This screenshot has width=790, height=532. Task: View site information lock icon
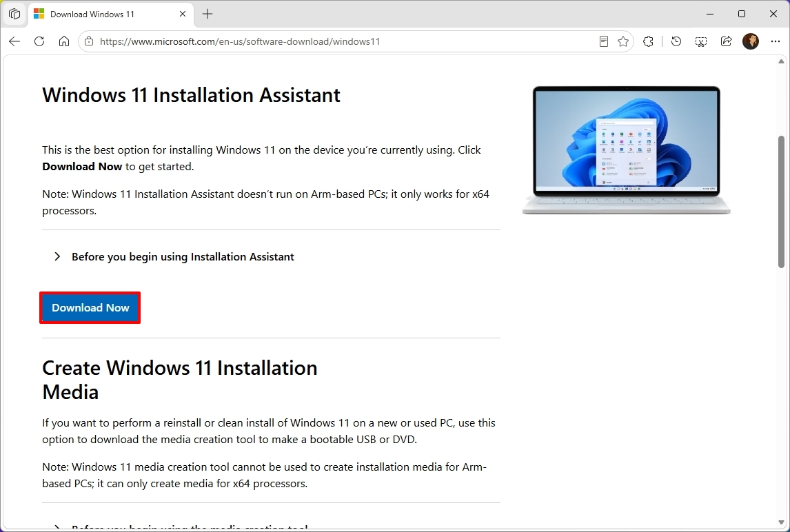click(x=89, y=41)
